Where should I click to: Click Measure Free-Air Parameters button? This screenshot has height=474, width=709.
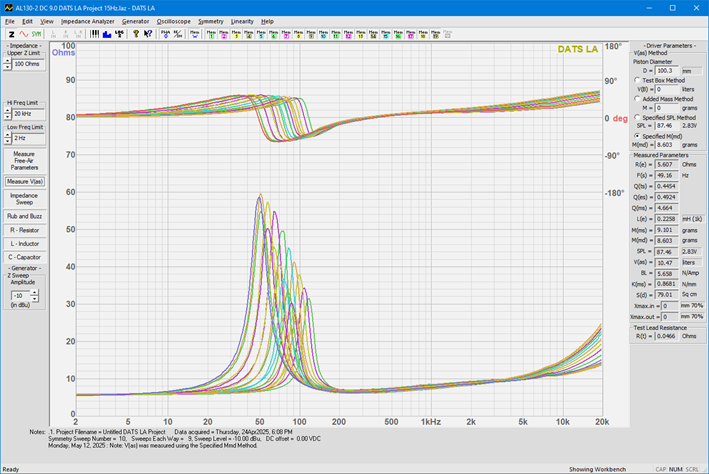[24, 161]
